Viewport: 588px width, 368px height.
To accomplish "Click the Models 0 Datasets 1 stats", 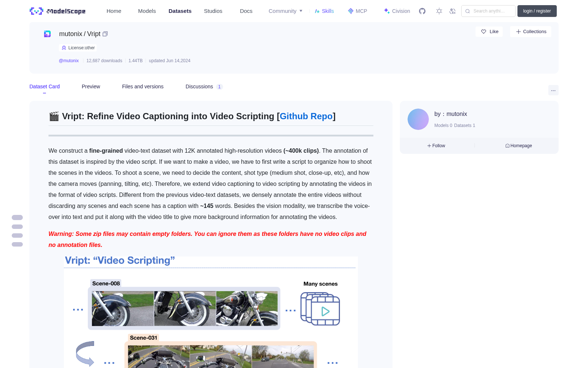I will click(x=455, y=125).
